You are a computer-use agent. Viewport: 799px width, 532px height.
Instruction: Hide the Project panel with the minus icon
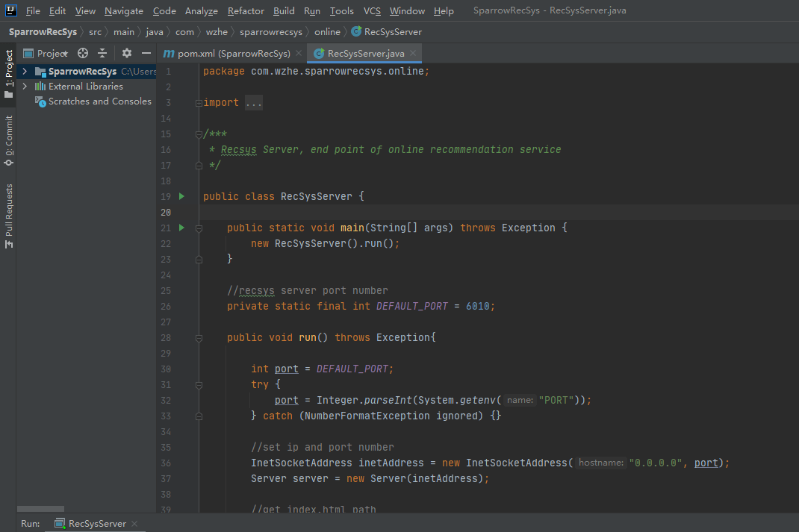point(146,53)
